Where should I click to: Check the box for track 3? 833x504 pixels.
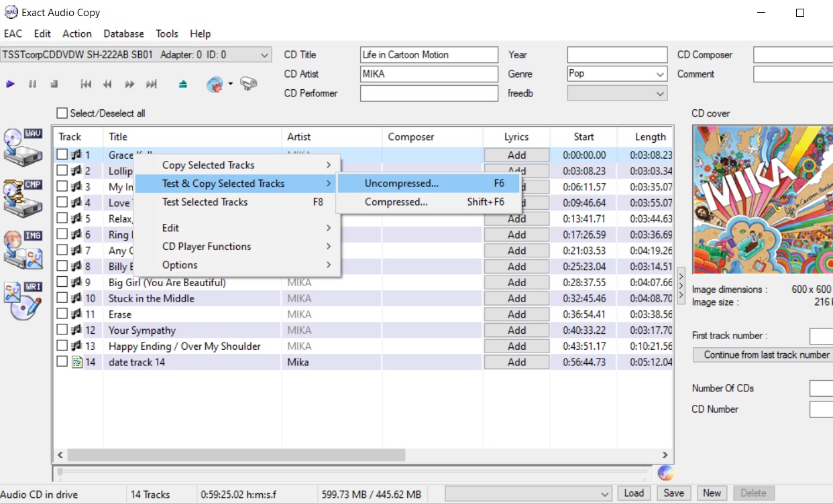click(x=62, y=186)
